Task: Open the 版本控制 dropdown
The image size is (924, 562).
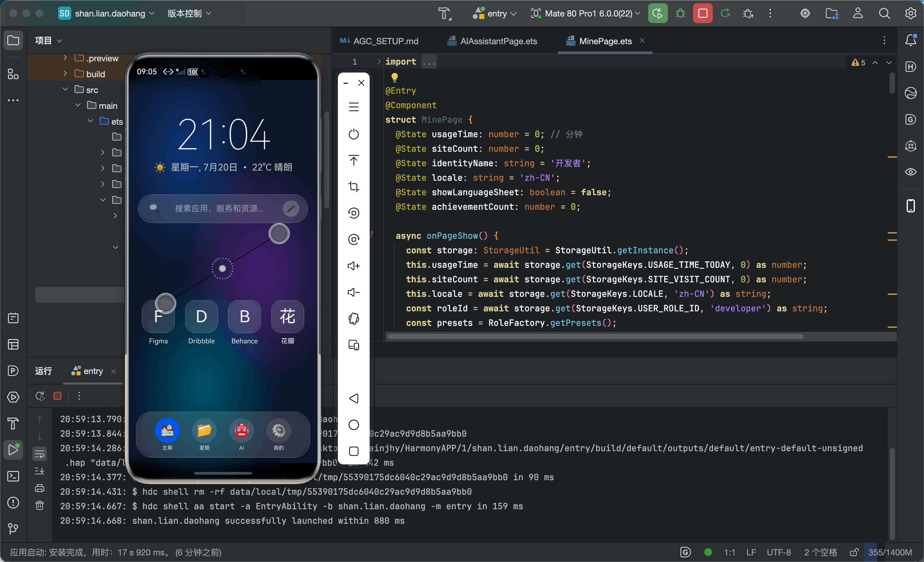Action: [x=189, y=14]
